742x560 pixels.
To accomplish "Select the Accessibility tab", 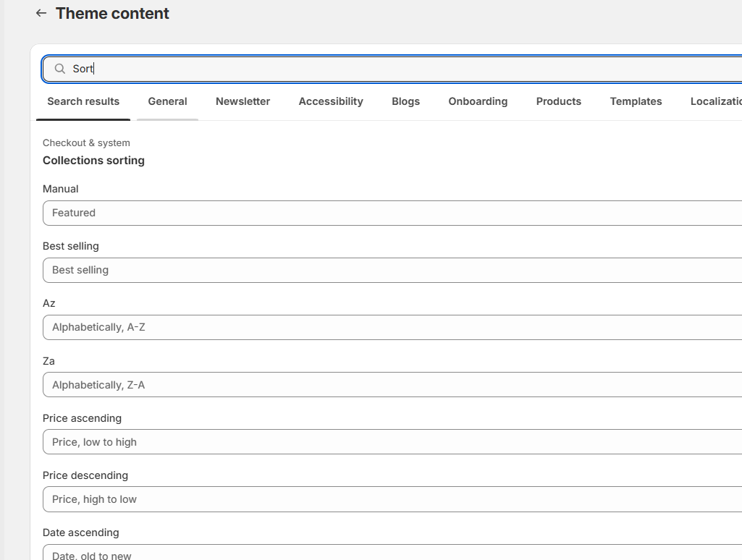I will pyautogui.click(x=331, y=101).
